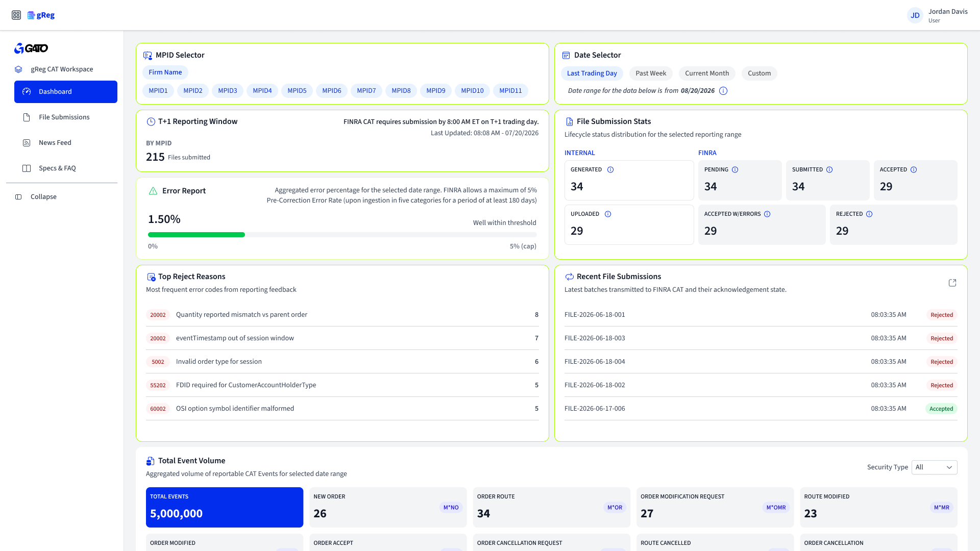Open the Security Type dropdown
Viewport: 980px width, 551px height.
coord(934,467)
